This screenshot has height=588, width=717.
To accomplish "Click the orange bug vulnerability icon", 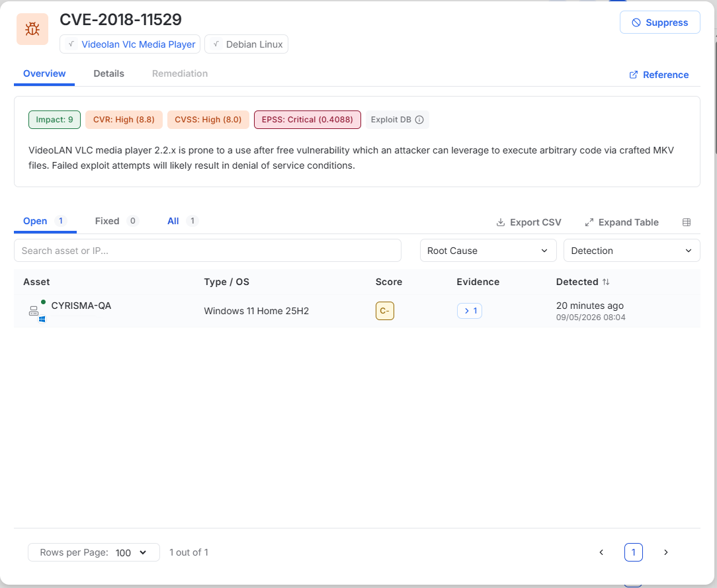I will 32,29.
